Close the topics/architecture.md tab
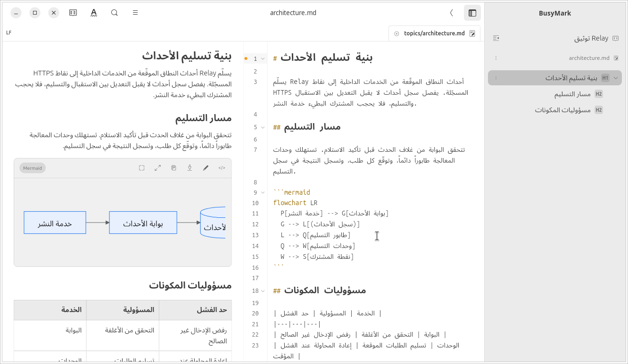This screenshot has width=628, height=364. 397,33
